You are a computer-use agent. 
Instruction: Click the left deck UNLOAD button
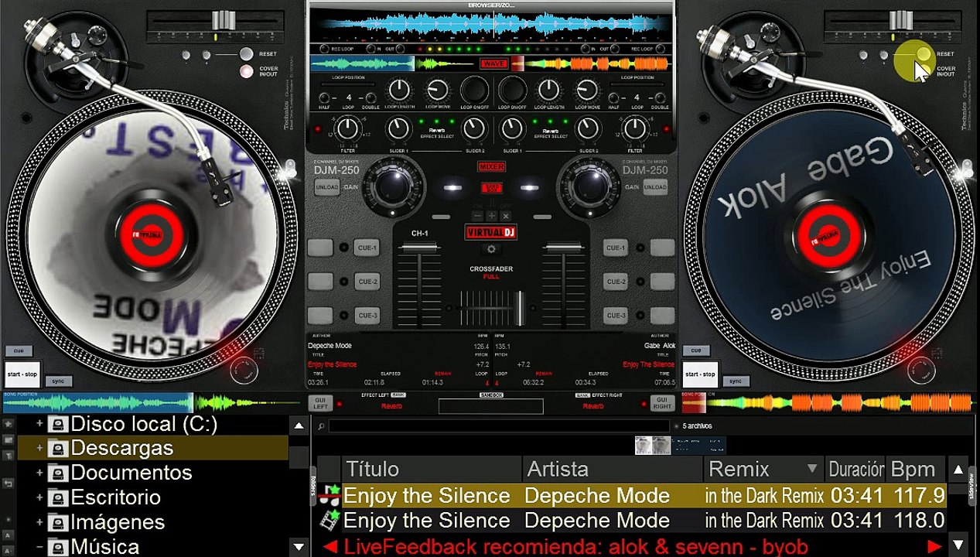tap(327, 187)
